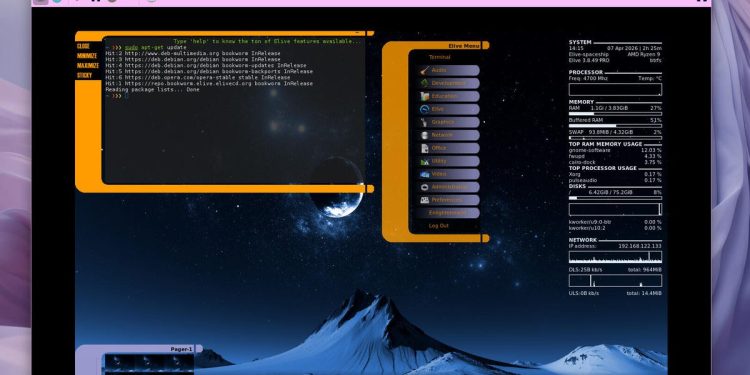Select Log Out in Elive Menu
The width and height of the screenshot is (750, 375).
pyautogui.click(x=439, y=226)
